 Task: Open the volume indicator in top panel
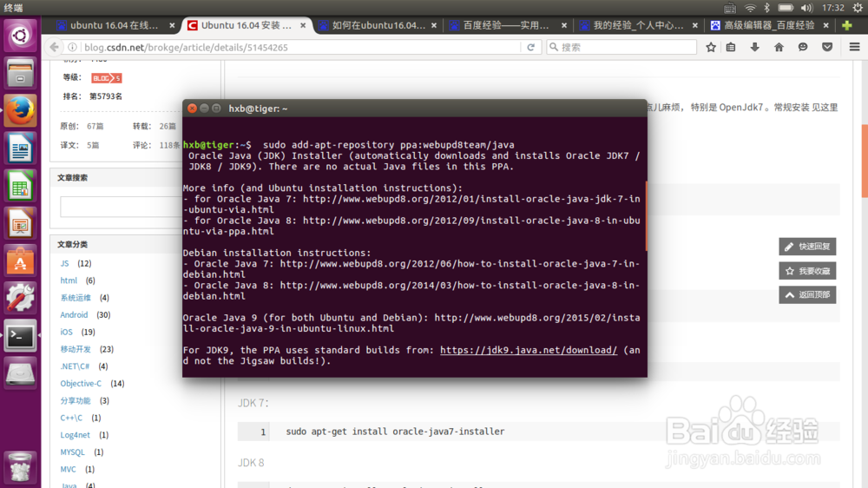pos(806,8)
